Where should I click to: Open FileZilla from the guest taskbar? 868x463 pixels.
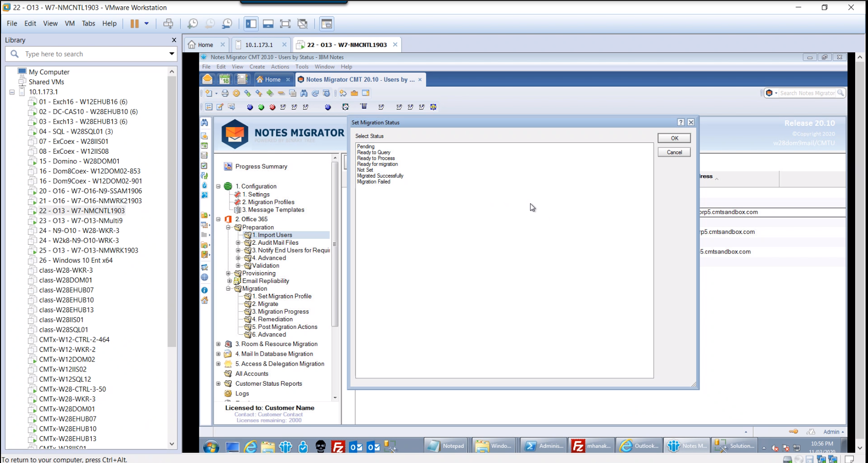tap(338, 446)
